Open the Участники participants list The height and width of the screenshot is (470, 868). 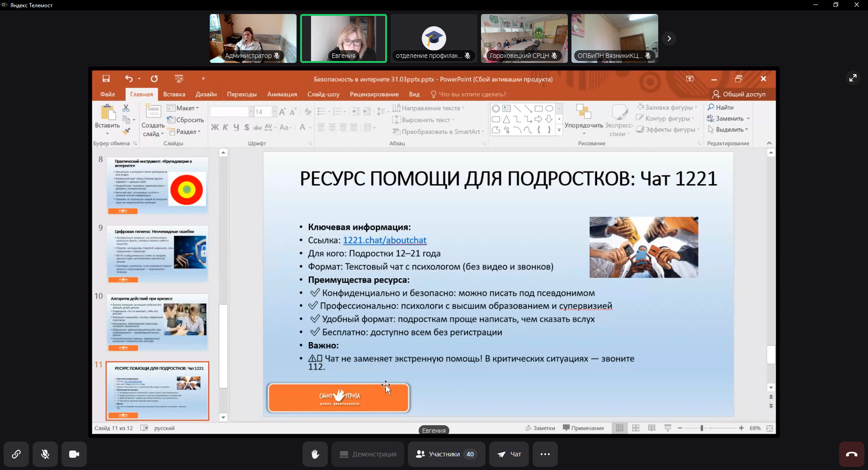446,454
